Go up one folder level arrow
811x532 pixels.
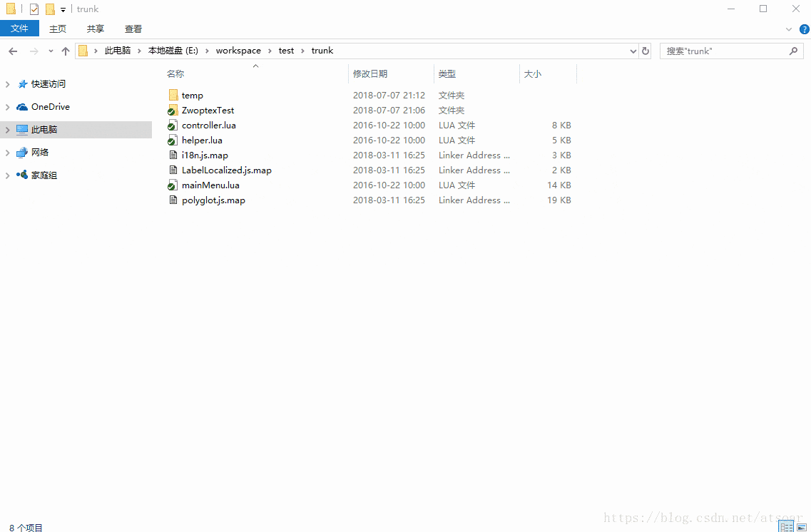[65, 51]
